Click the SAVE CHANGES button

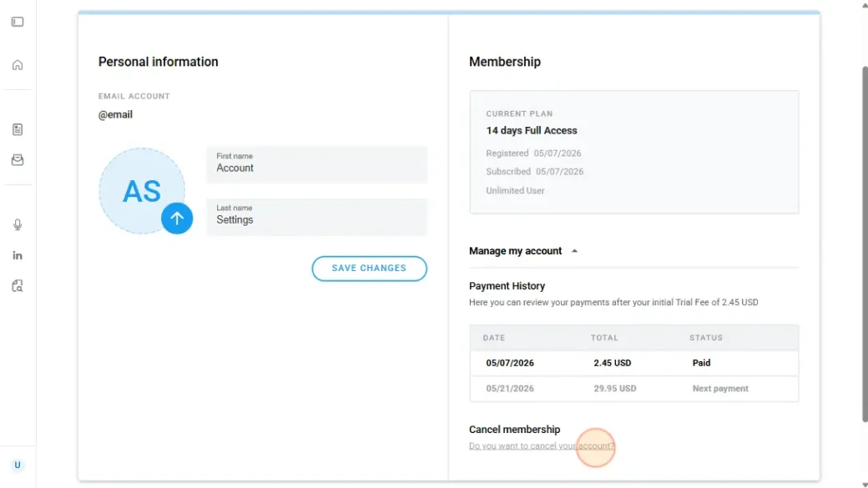(x=369, y=269)
